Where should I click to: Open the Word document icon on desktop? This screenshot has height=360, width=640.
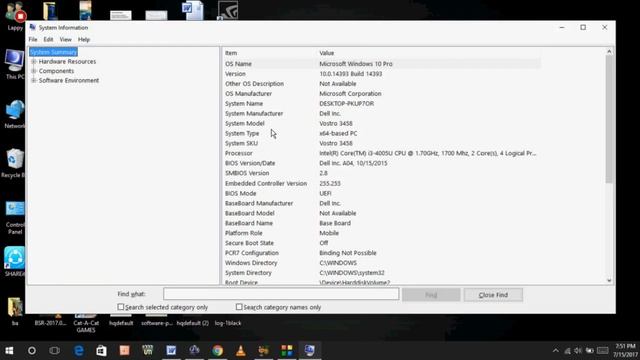(x=193, y=10)
